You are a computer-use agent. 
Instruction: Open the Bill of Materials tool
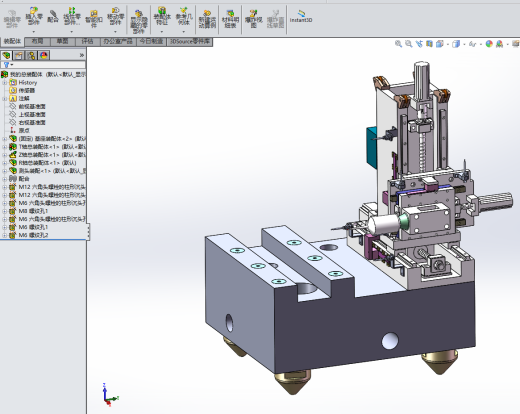230,19
